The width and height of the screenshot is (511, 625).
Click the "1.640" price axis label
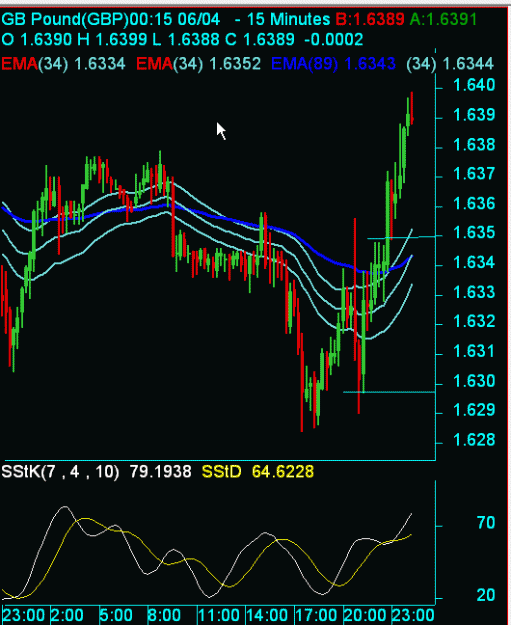click(x=474, y=85)
